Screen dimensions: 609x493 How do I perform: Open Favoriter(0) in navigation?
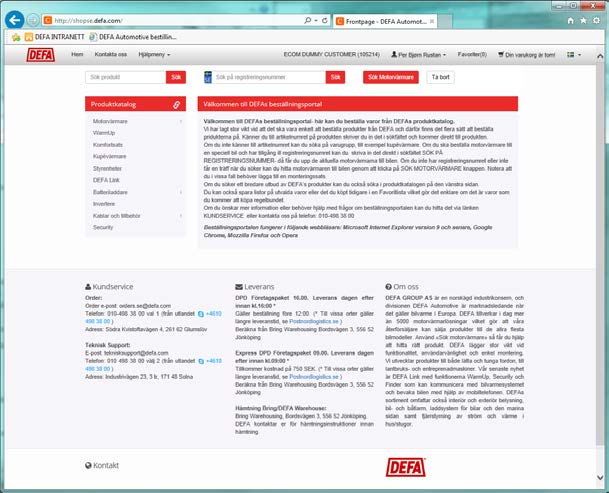[x=472, y=54]
